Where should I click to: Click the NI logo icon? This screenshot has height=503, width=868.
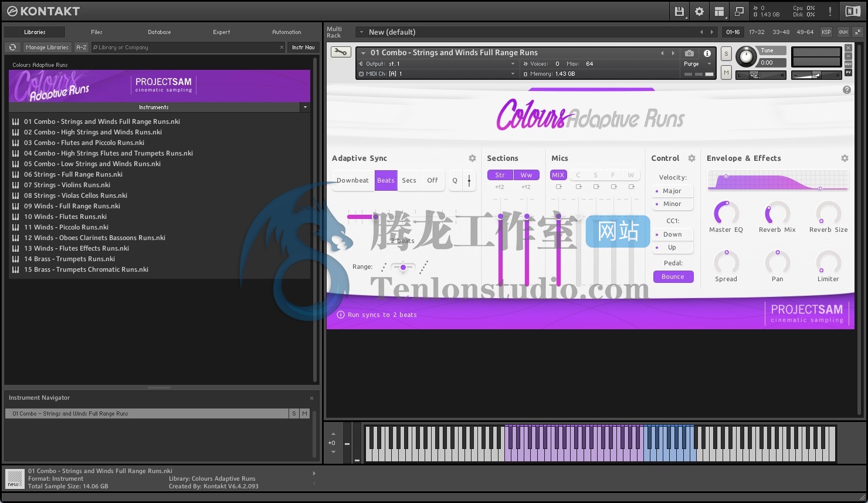coord(853,11)
